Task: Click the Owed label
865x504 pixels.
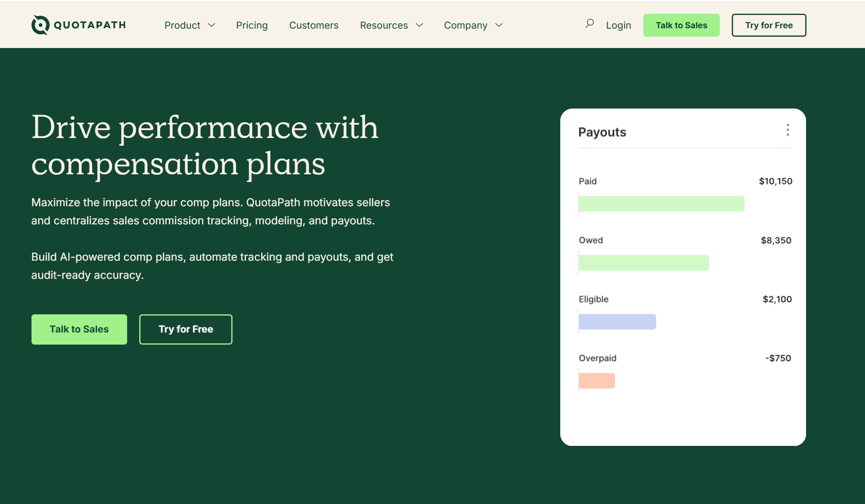Action: (591, 240)
